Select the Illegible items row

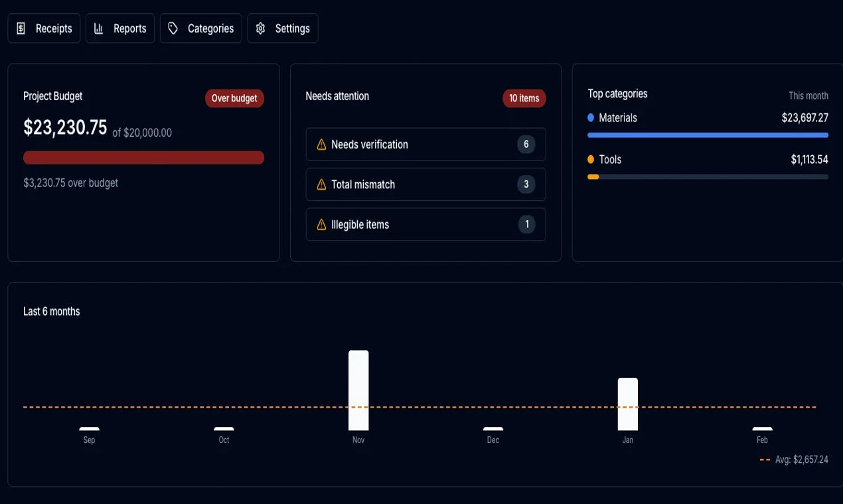point(425,225)
